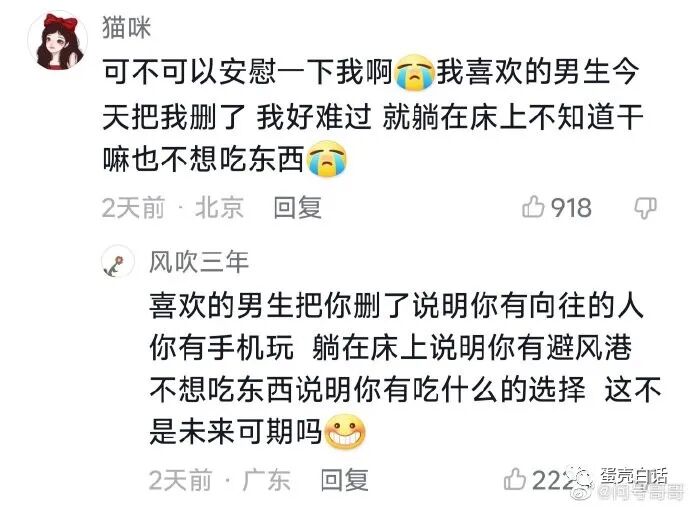Screen dimensions: 690x507
Task: Click the Weibo logo watermark
Action: 582,483
